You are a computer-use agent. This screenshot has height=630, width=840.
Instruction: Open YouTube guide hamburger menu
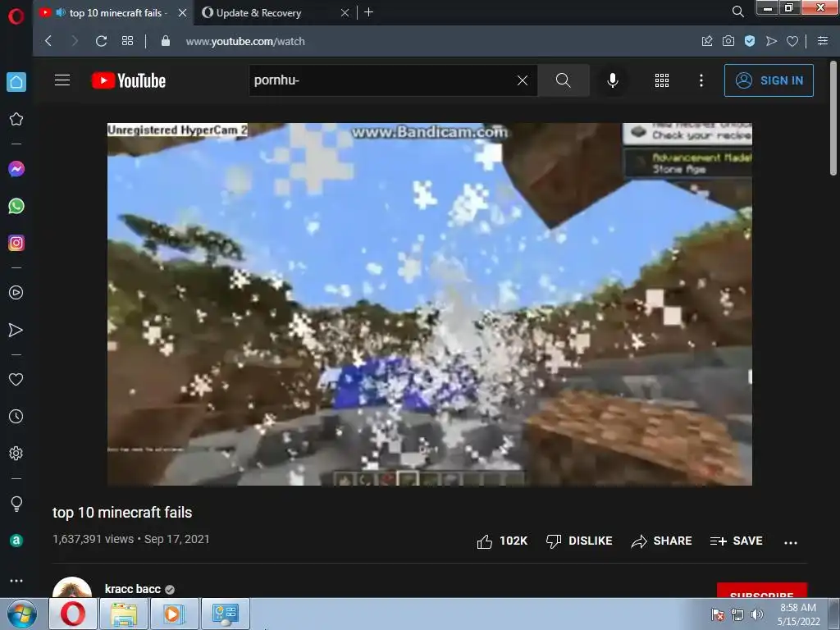(x=62, y=80)
